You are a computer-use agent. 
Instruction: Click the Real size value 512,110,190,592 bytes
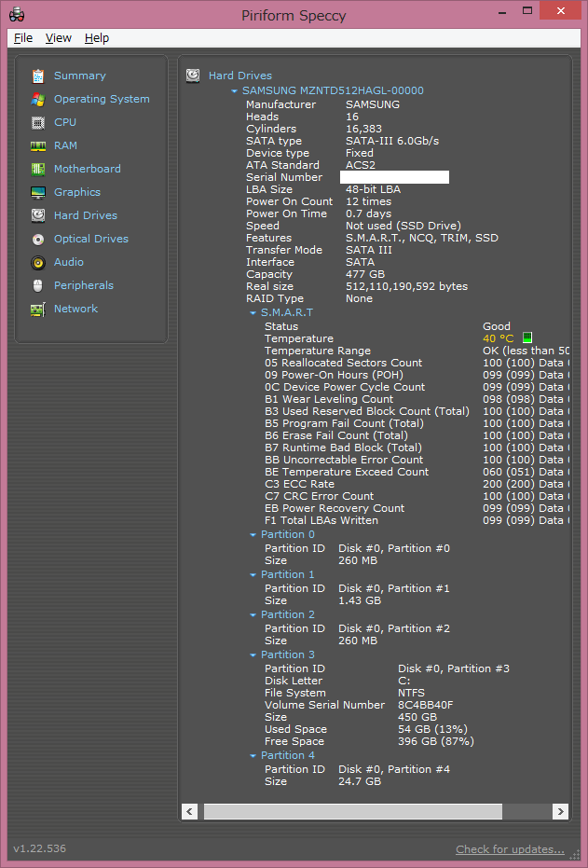click(x=406, y=287)
